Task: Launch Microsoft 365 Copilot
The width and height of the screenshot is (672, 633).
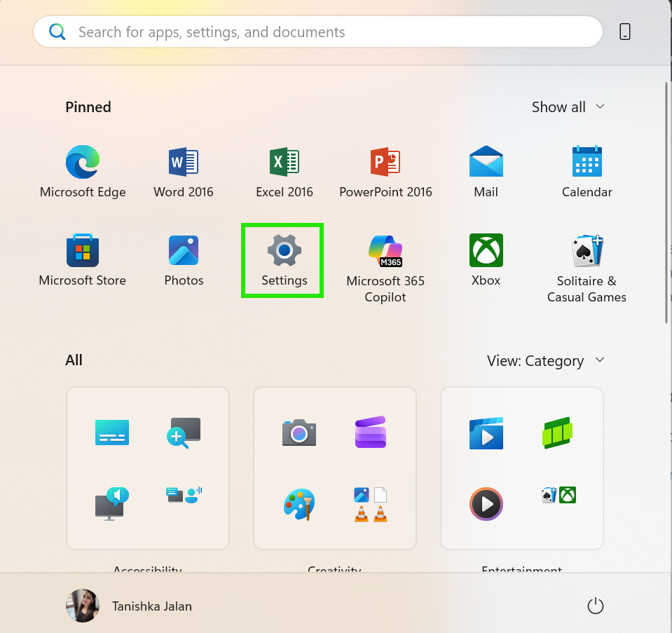Action: 385,268
